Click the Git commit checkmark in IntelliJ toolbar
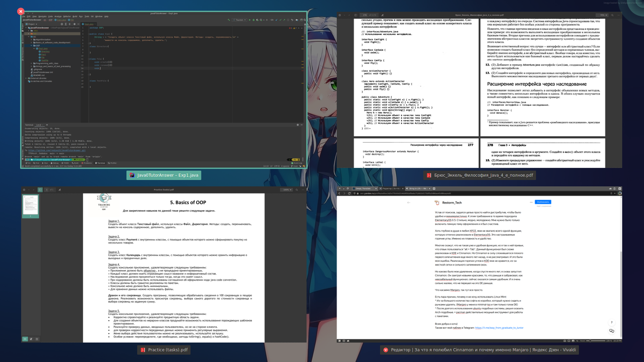This screenshot has height=362, width=644. [x=281, y=20]
